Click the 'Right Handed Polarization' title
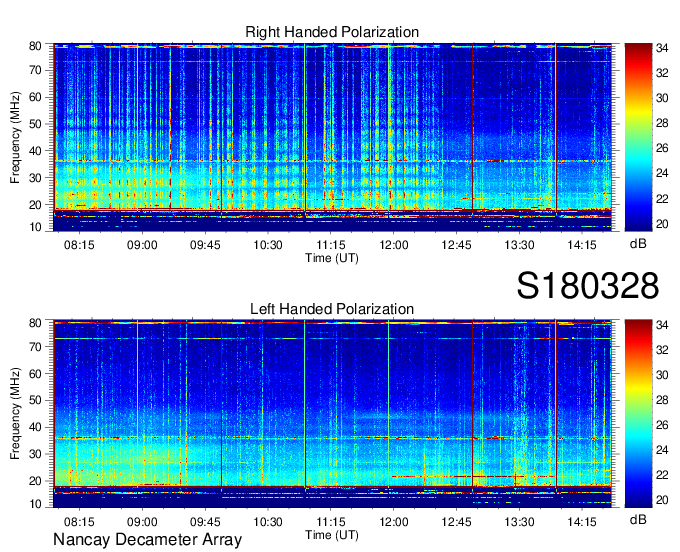 (332, 32)
